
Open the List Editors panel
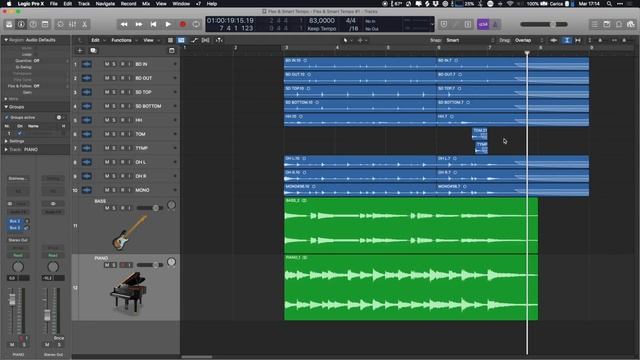click(595, 24)
